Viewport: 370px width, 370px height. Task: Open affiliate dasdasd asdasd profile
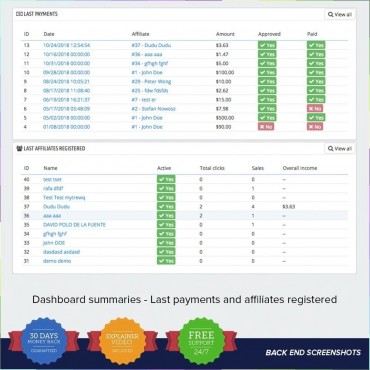pos(61,252)
